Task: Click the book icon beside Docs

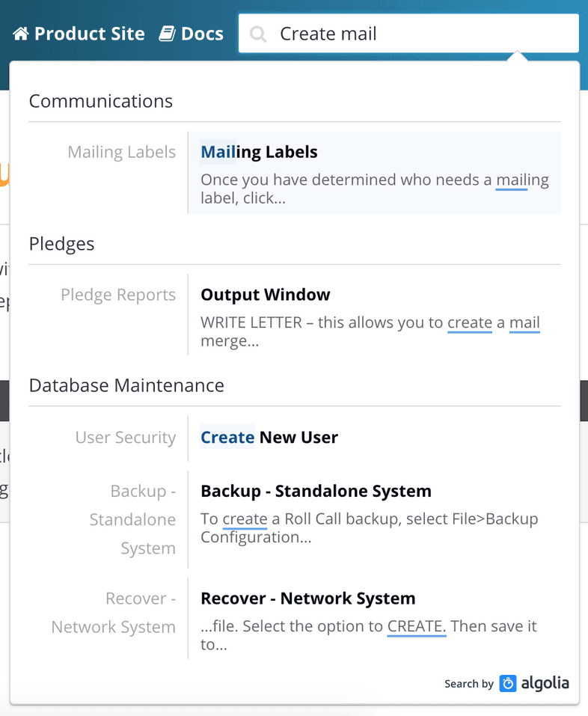Action: 166,33
